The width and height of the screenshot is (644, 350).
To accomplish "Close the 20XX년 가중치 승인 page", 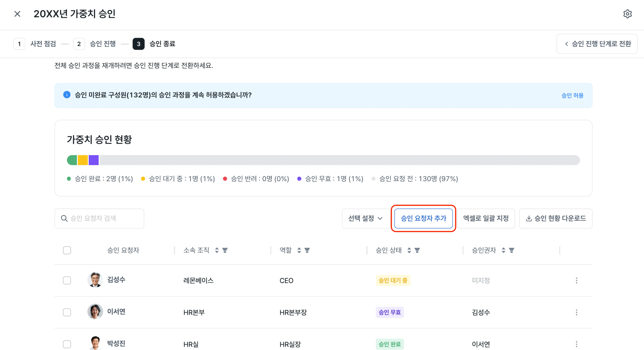I will tap(17, 14).
